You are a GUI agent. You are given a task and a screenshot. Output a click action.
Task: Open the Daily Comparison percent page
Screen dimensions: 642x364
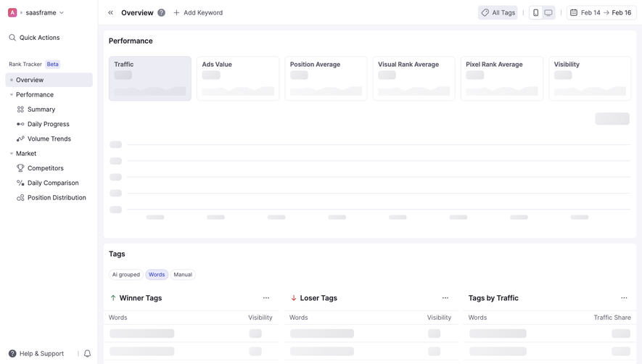(x=47, y=183)
